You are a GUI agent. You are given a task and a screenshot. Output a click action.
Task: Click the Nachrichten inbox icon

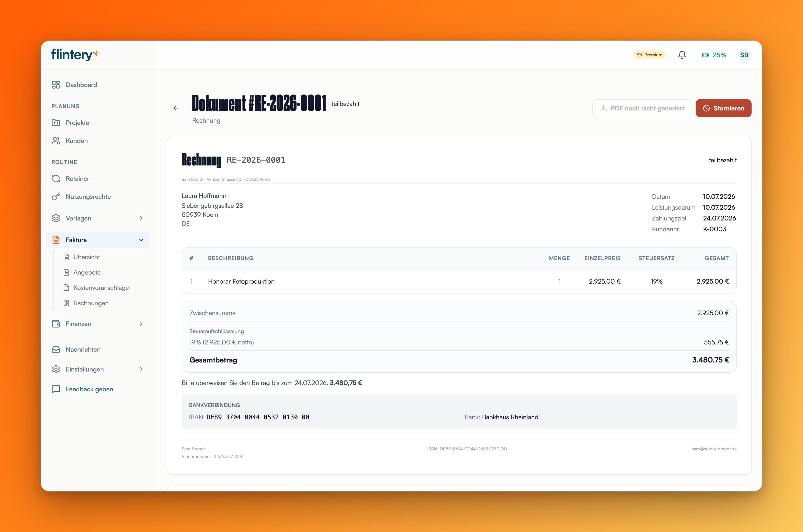click(56, 349)
